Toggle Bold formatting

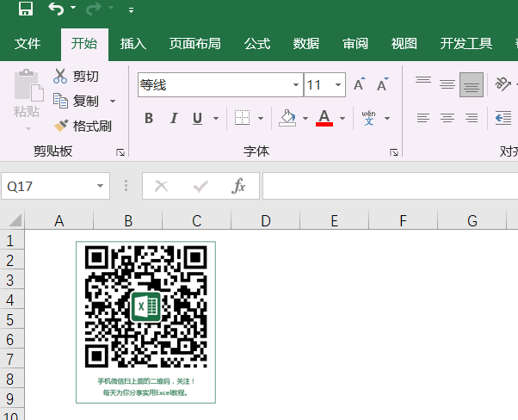[x=149, y=118]
